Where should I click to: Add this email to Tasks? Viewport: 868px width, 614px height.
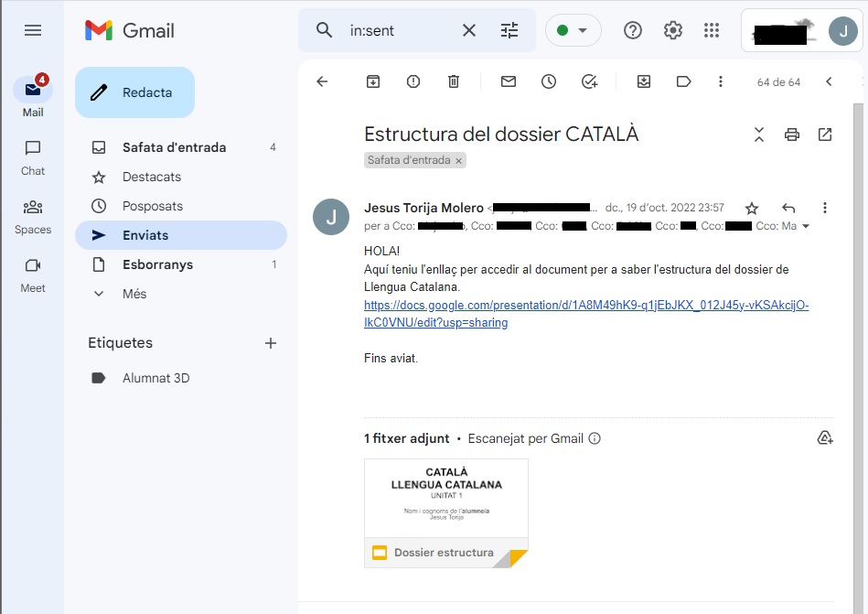point(589,81)
